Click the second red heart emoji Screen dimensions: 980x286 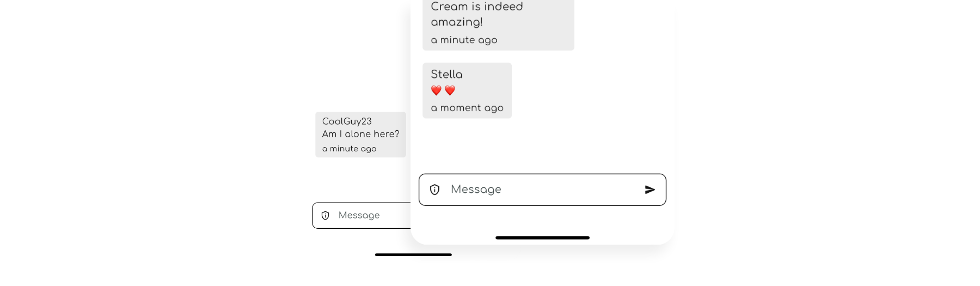click(450, 90)
